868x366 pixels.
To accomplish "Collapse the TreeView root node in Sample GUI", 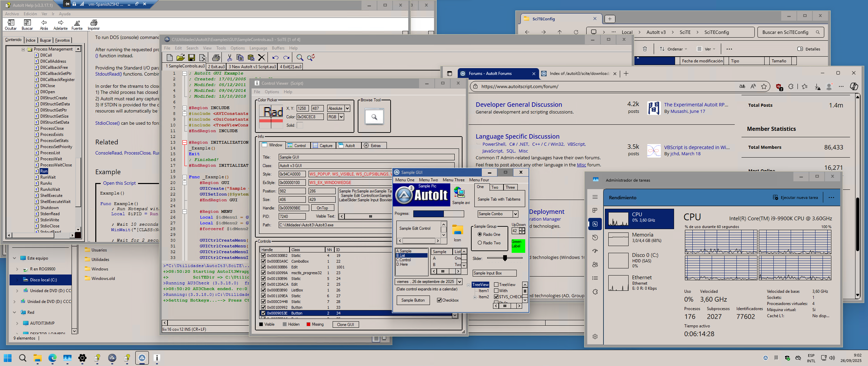I will coord(469,285).
